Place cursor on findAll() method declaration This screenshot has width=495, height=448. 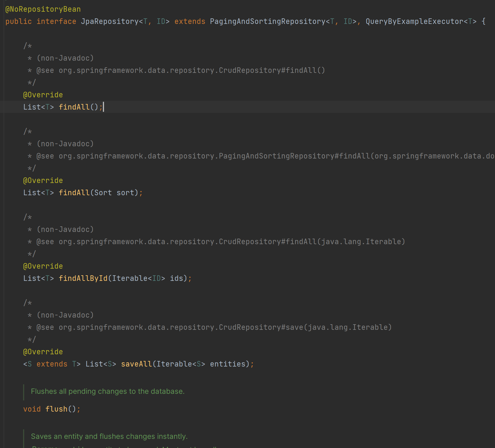tap(74, 107)
